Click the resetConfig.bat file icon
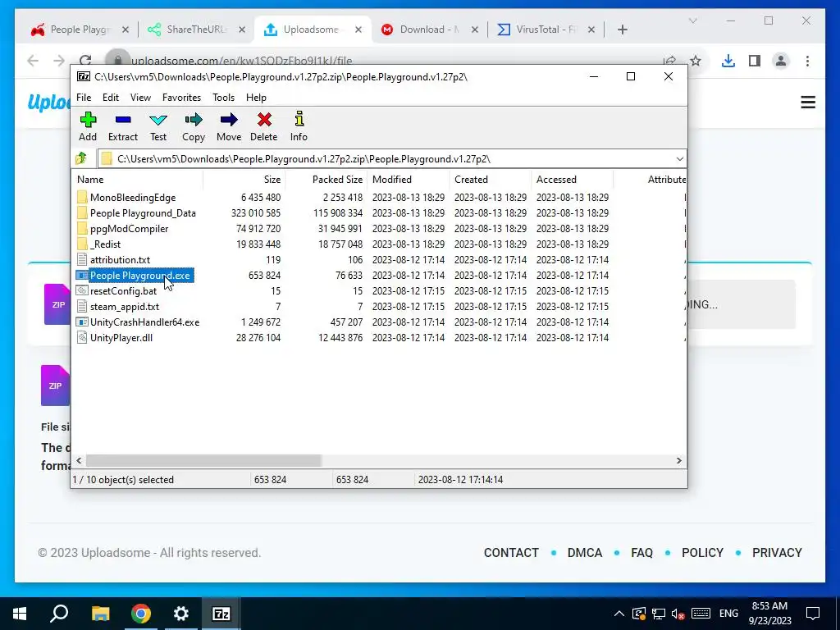Viewport: 840px width, 630px height. click(x=82, y=291)
